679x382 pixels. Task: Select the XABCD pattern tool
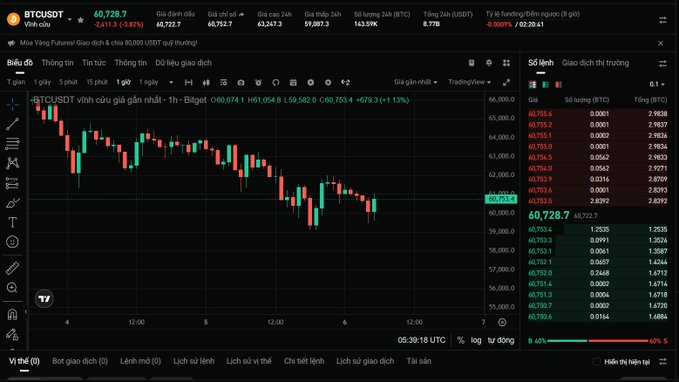tap(13, 163)
